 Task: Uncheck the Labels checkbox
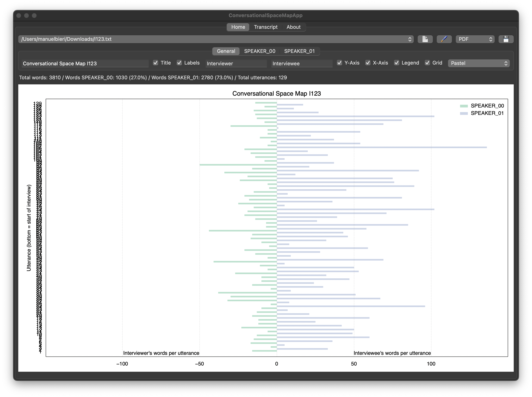point(179,63)
